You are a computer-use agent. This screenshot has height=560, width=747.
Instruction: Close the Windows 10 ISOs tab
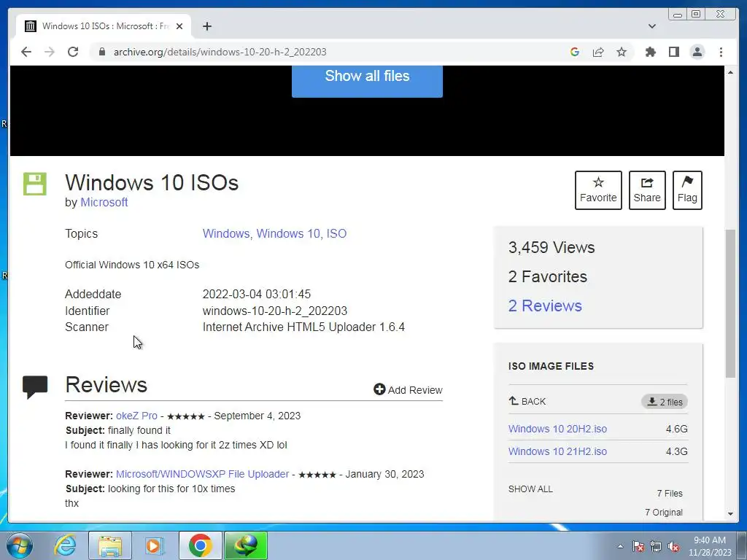pyautogui.click(x=179, y=26)
